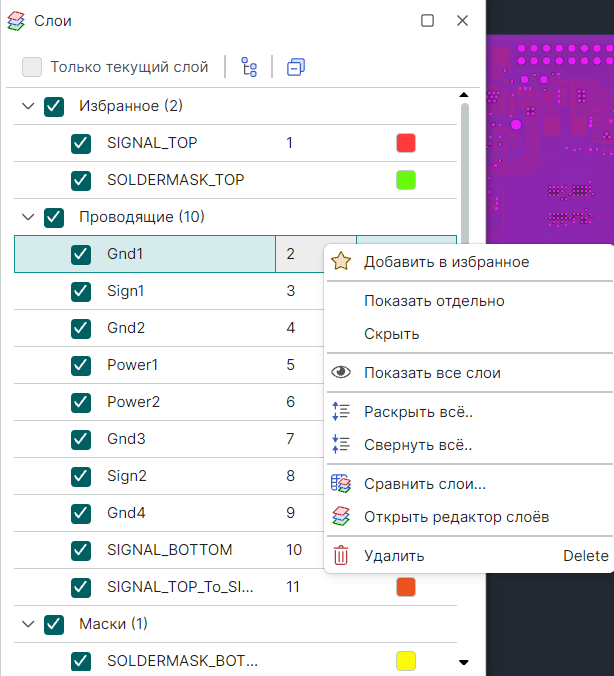
Task: Select the Sign1 layer row
Action: tap(169, 291)
